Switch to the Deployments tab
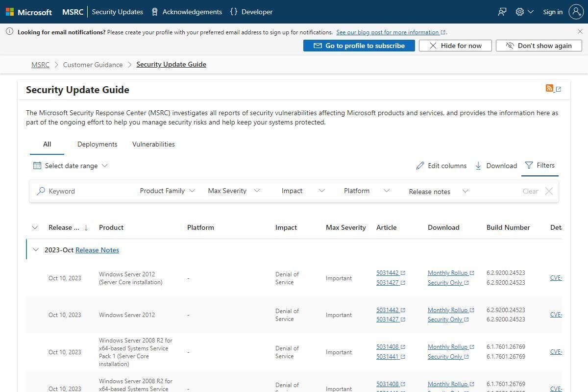This screenshot has height=392, width=588. (97, 144)
